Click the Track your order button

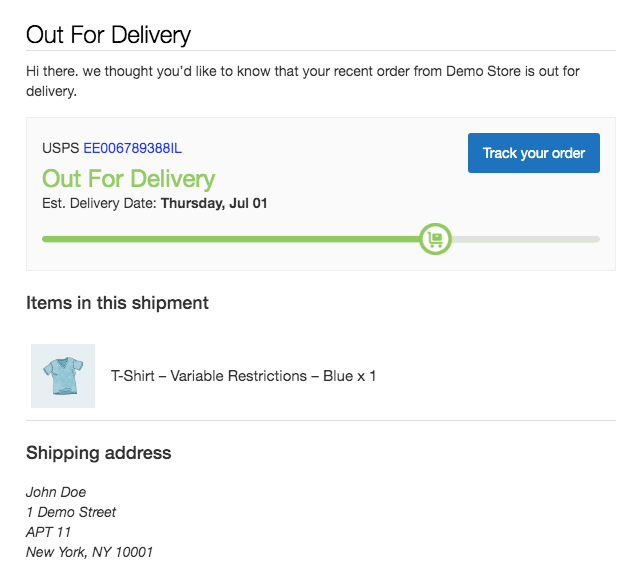click(533, 153)
